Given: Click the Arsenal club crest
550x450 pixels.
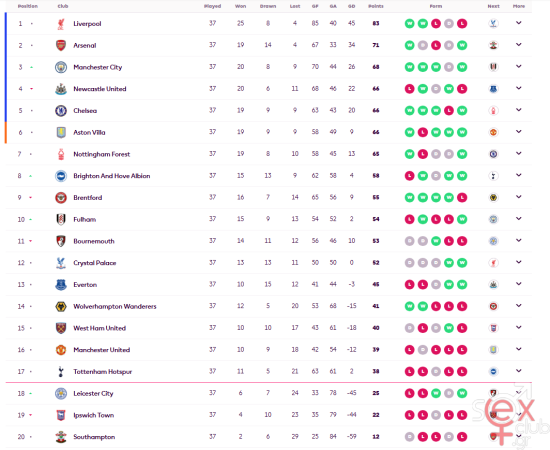Looking at the screenshot, I should pyautogui.click(x=61, y=46).
